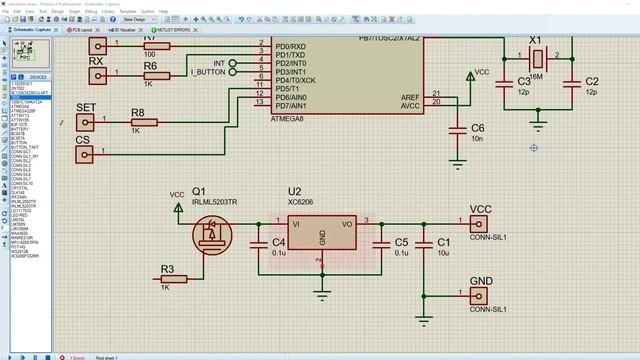Click the schematic overview thumbnail
The image size is (640, 360).
point(31,53)
